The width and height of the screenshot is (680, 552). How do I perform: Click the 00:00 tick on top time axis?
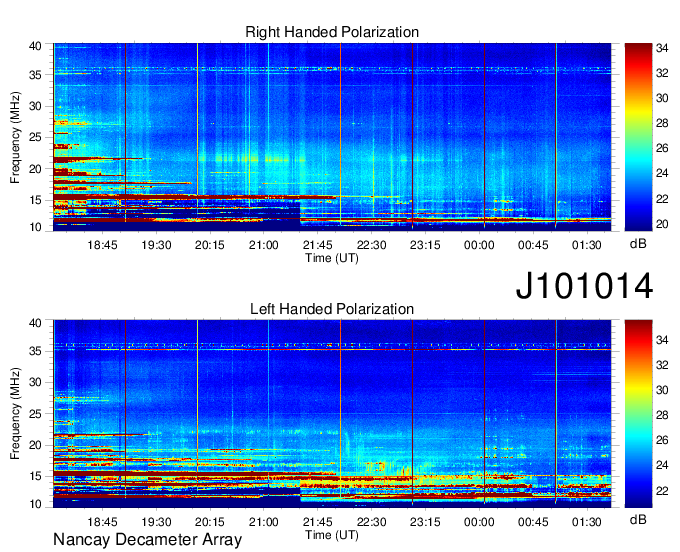click(x=479, y=245)
